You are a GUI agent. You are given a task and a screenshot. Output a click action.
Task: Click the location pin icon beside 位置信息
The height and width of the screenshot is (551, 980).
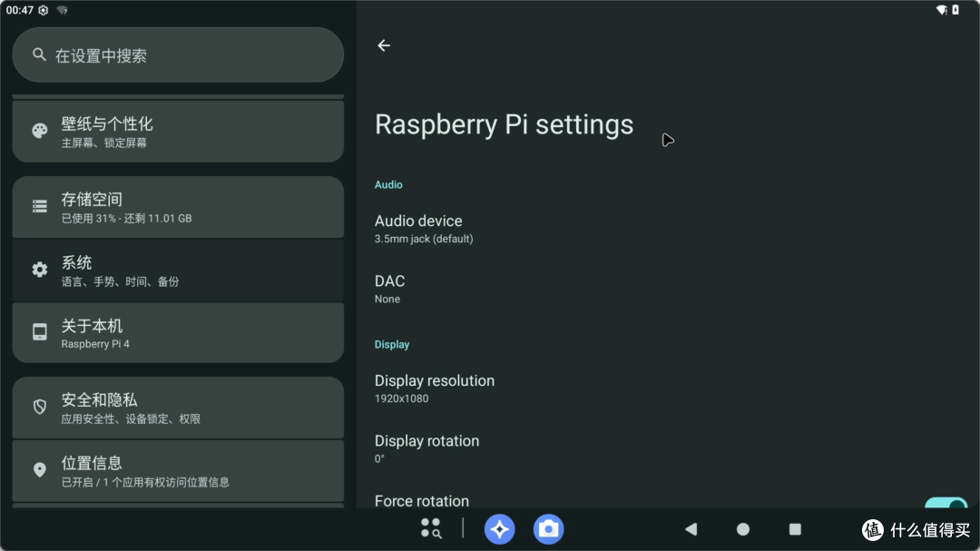point(39,469)
